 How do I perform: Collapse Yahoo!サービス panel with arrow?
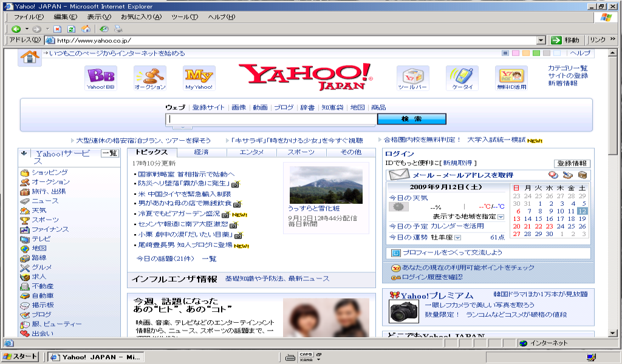[24, 153]
